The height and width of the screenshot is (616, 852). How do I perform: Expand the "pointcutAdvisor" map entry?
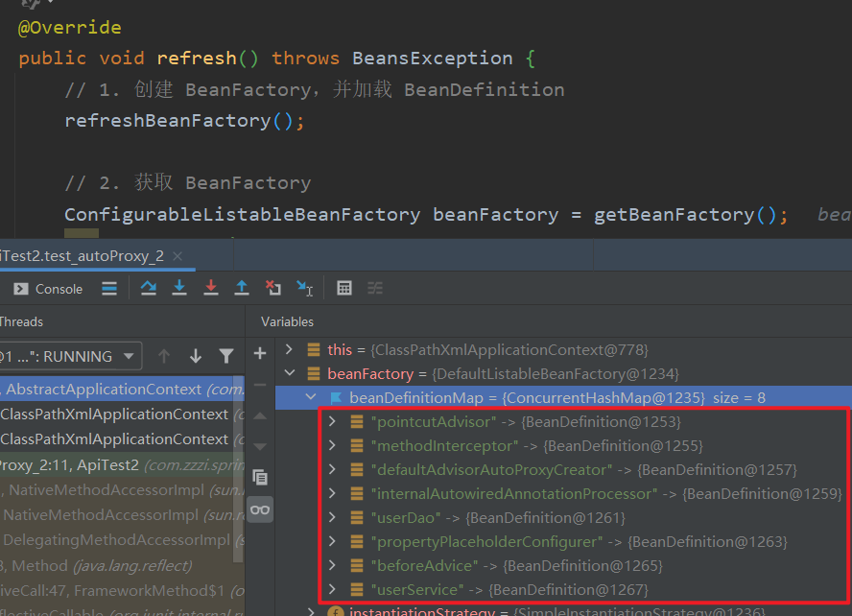click(332, 422)
